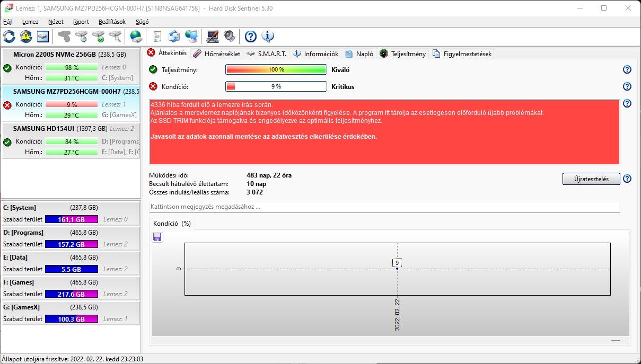Click the 29 °C temperature bar
641x364 pixels.
point(72,115)
